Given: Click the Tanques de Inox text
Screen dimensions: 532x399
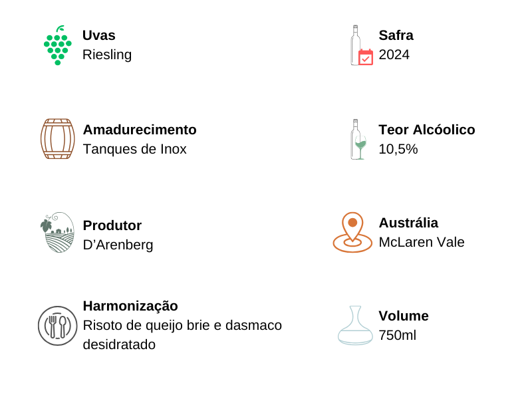Looking at the screenshot, I should click(x=135, y=149).
